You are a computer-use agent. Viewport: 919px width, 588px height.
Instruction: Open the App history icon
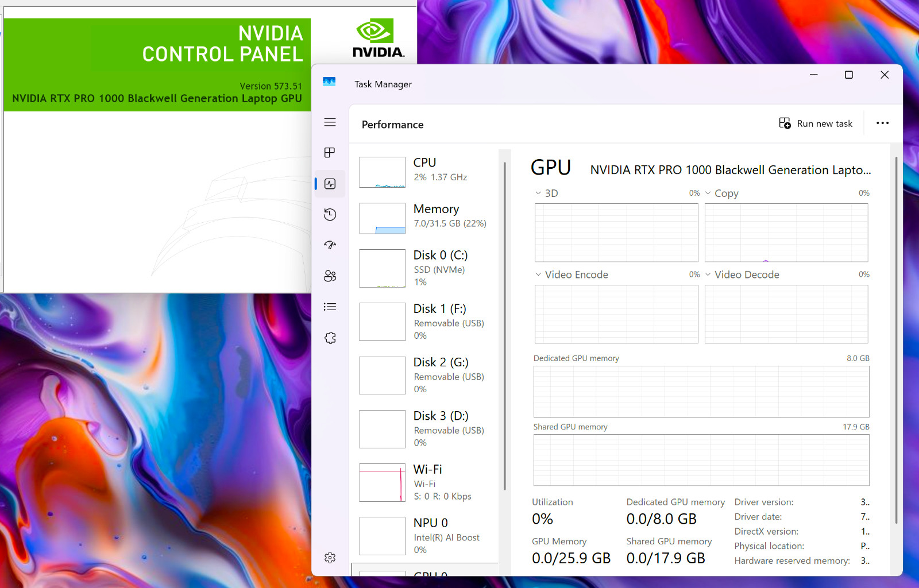pyautogui.click(x=330, y=214)
